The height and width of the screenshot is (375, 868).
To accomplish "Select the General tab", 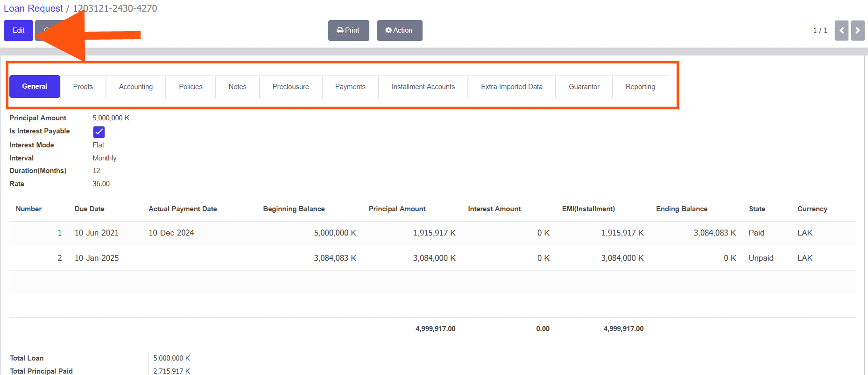I will coord(35,86).
